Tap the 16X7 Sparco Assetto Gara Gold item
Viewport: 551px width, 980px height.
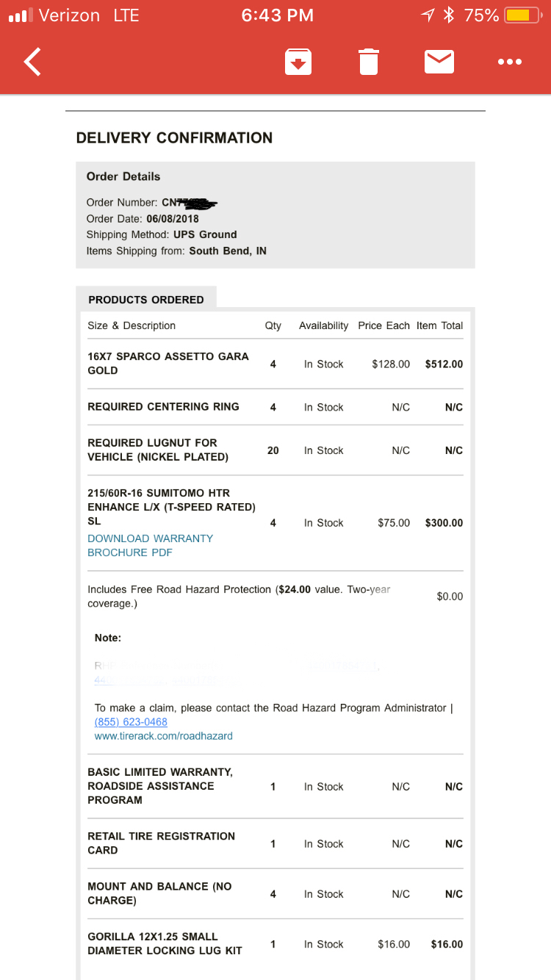click(168, 363)
